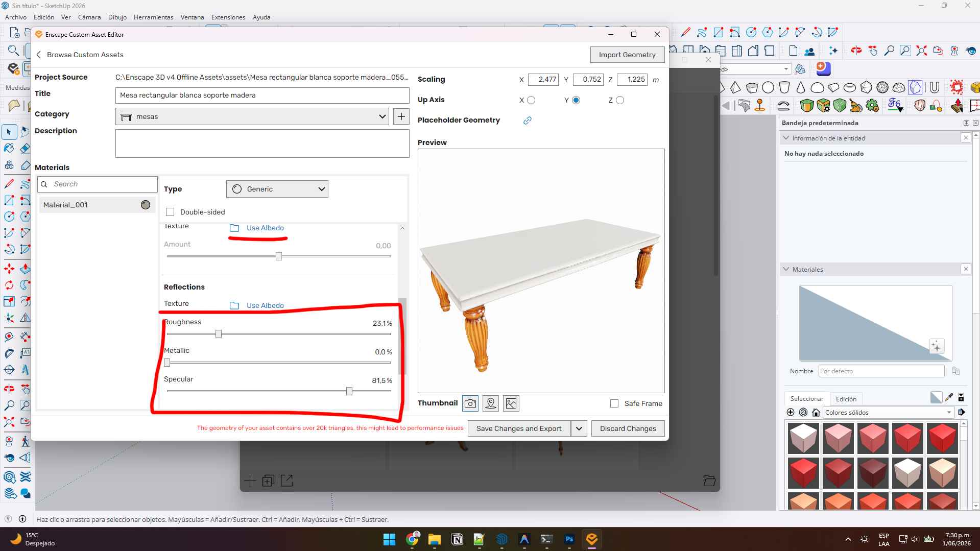Image resolution: width=980 pixels, height=551 pixels.
Task: Enable the Double-sided checkbox
Action: (x=170, y=212)
